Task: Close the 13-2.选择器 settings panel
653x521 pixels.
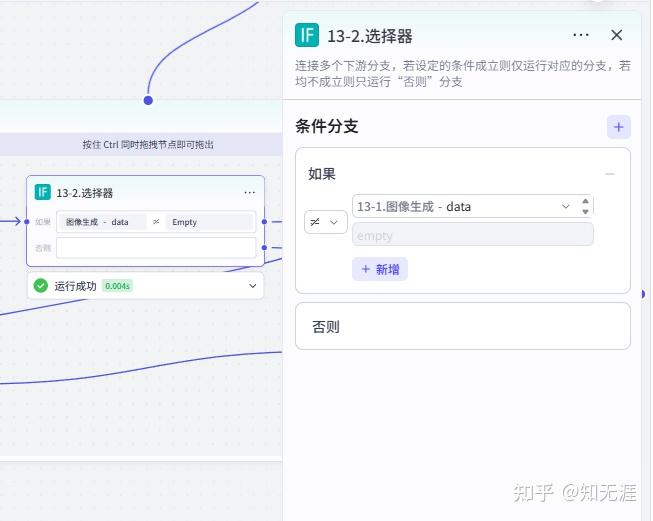Action: coord(617,35)
